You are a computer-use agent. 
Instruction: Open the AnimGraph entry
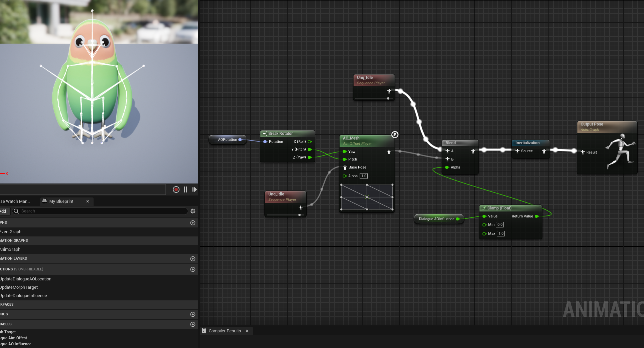[10, 249]
